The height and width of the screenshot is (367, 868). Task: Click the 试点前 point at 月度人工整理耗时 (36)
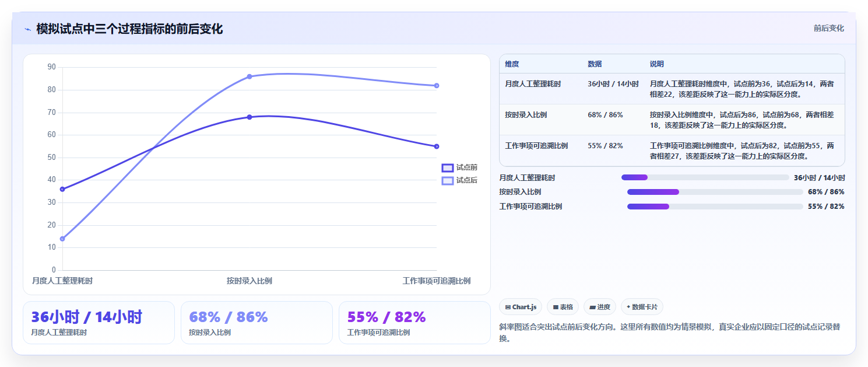coord(62,189)
